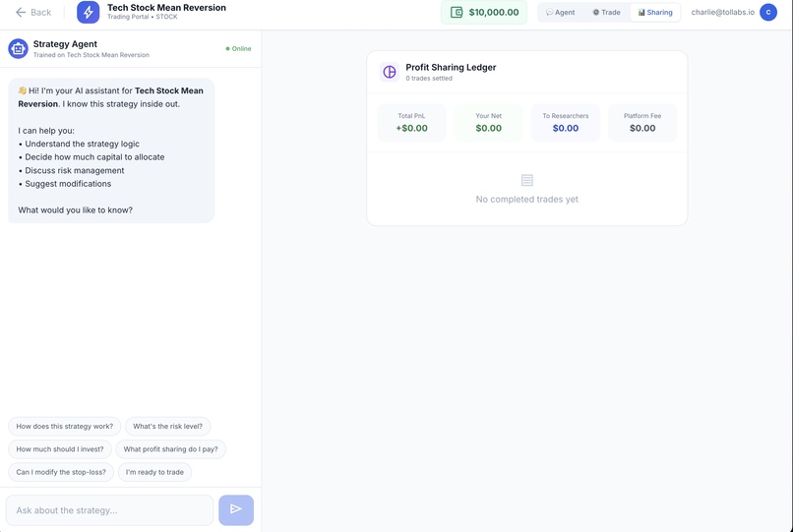
Task: Click the empty ledger list icon
Action: [x=527, y=180]
